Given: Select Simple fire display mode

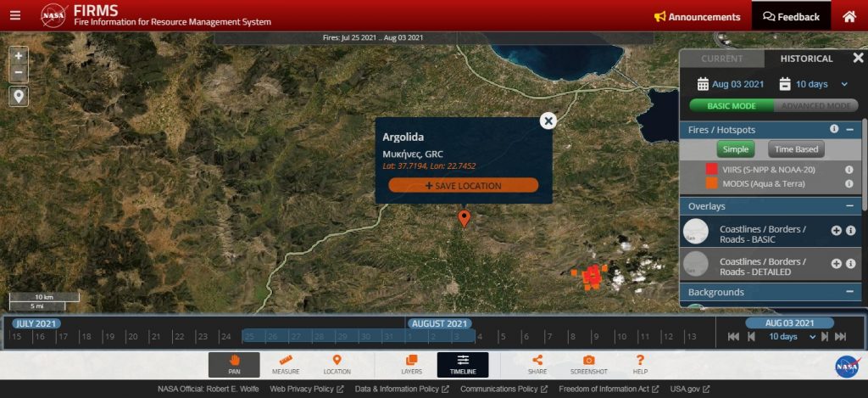Looking at the screenshot, I should point(736,149).
